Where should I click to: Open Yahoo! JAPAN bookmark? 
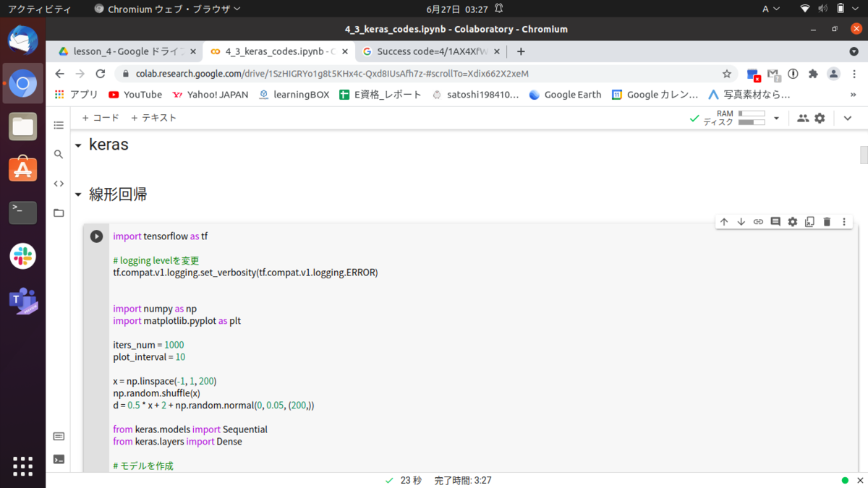210,95
